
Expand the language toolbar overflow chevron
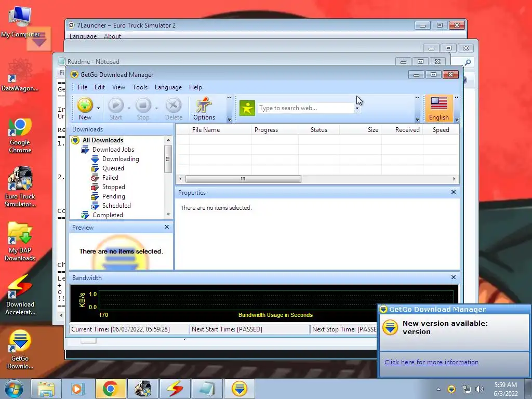coord(457,98)
